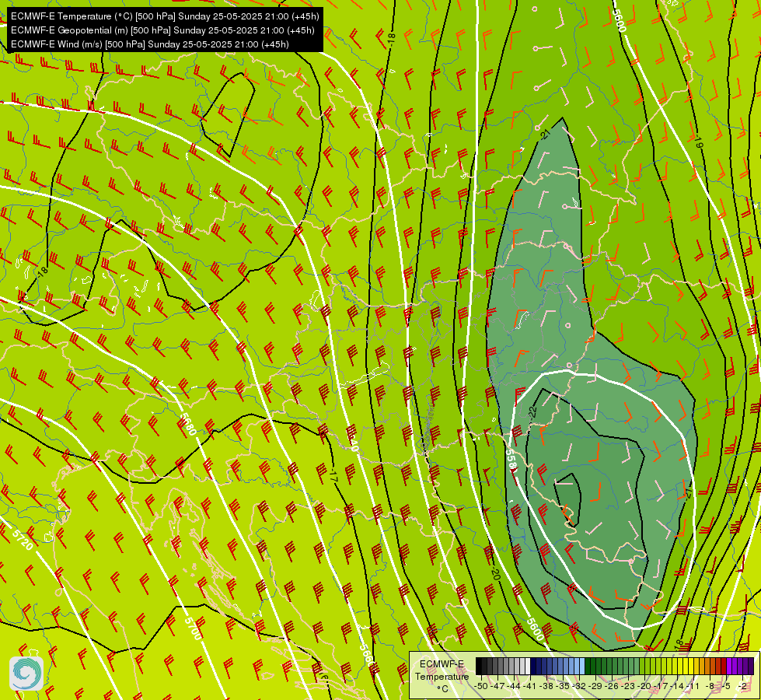Click the dark purple swatch above -2

(746, 666)
